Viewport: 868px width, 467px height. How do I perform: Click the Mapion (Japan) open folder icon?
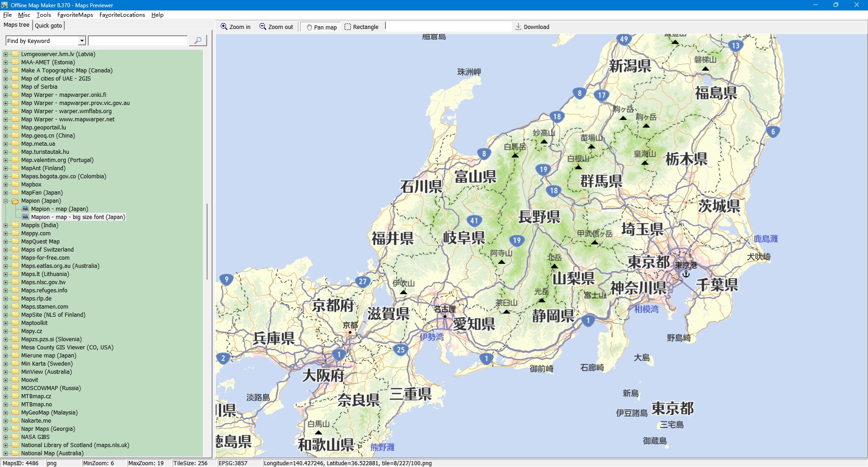[15, 201]
